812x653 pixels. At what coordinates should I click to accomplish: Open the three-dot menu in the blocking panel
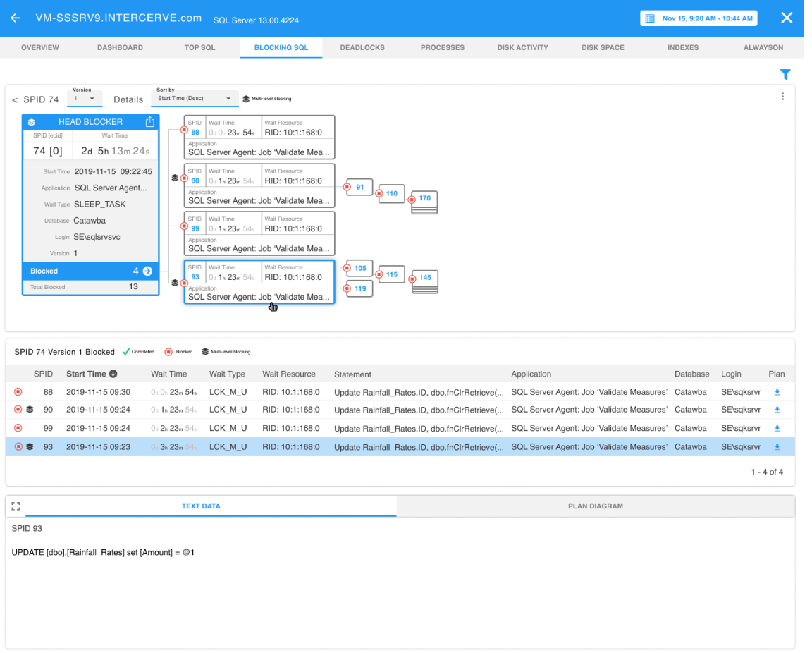point(782,97)
